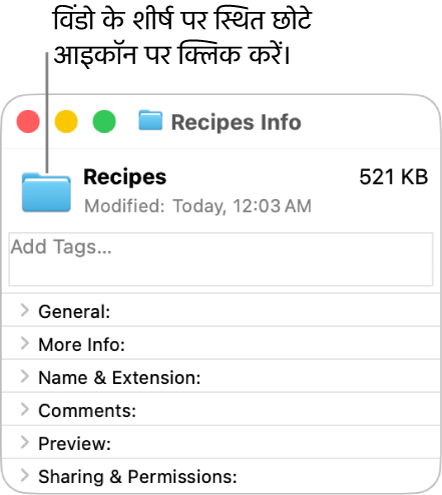Click the Sharing & Permissions label
This screenshot has height=495, width=442.
coord(138,477)
